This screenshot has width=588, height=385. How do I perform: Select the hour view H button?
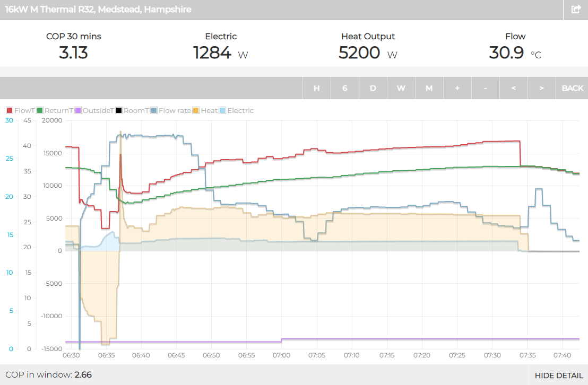(x=317, y=88)
